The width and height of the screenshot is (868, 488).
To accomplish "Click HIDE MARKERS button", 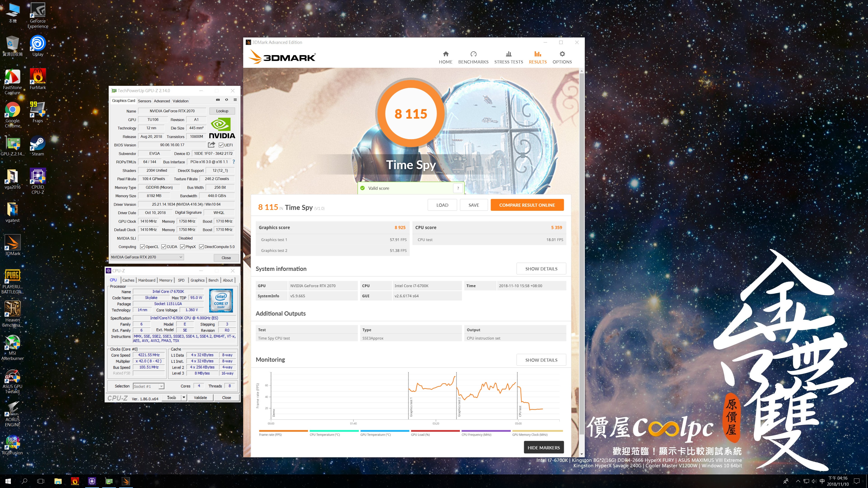I will click(x=543, y=448).
